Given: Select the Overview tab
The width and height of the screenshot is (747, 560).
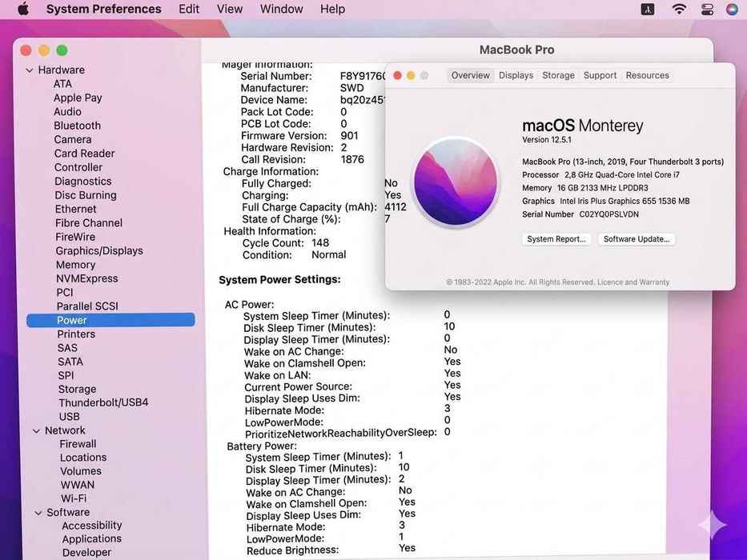Looking at the screenshot, I should coord(470,75).
